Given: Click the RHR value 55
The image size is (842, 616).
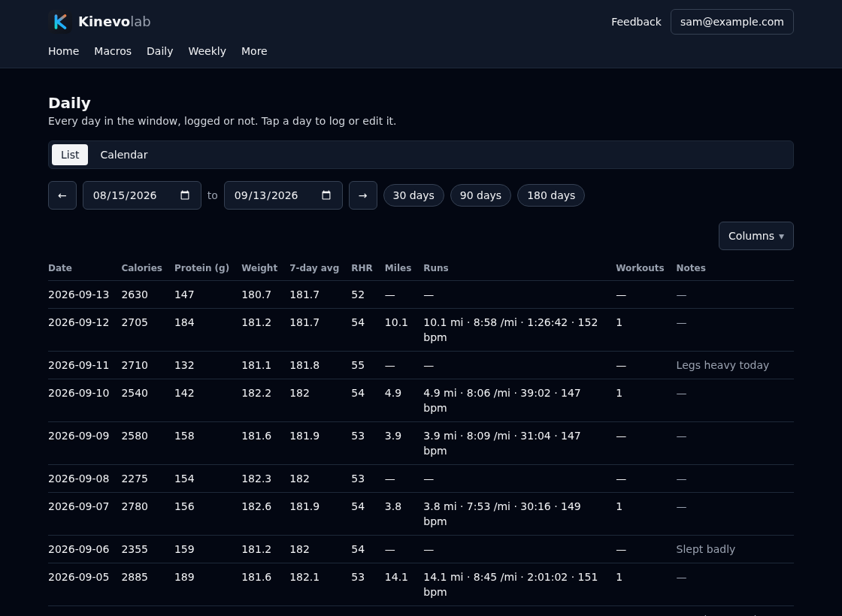Looking at the screenshot, I should 358,365.
